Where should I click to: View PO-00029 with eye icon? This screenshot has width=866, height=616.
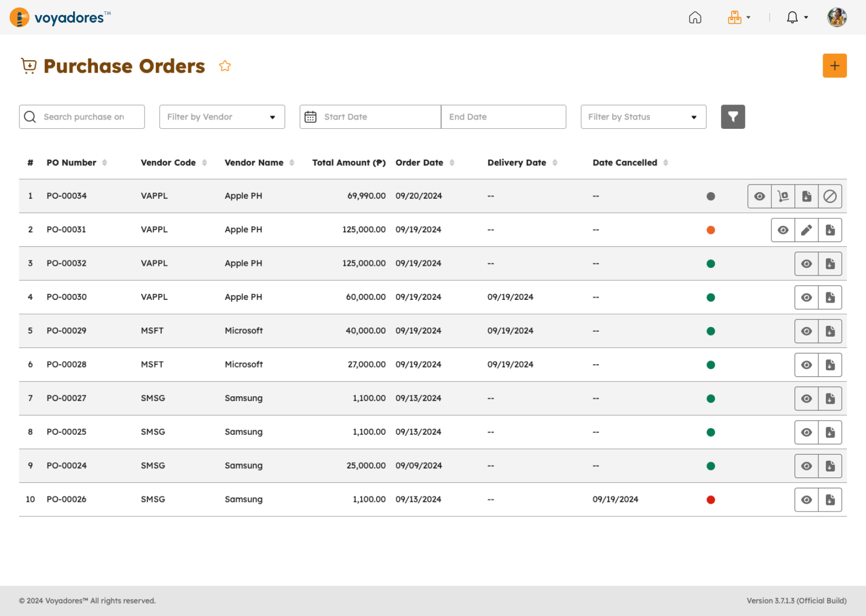click(x=806, y=331)
